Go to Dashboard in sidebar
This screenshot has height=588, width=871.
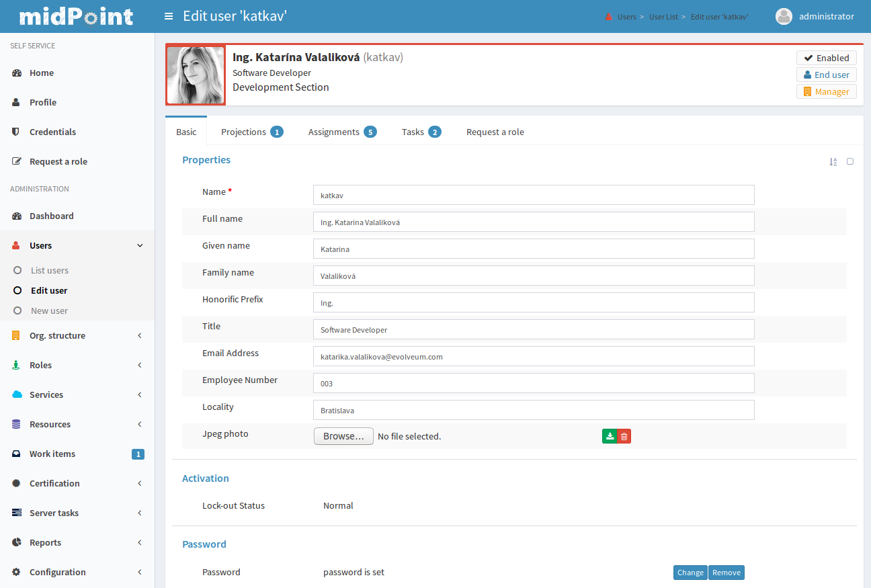51,216
